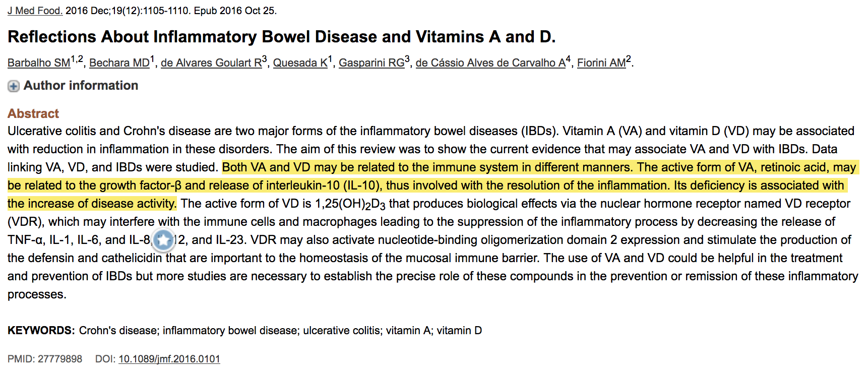Click the PMID number 27779898
This screenshot has height=372, width=868.
coord(60,359)
